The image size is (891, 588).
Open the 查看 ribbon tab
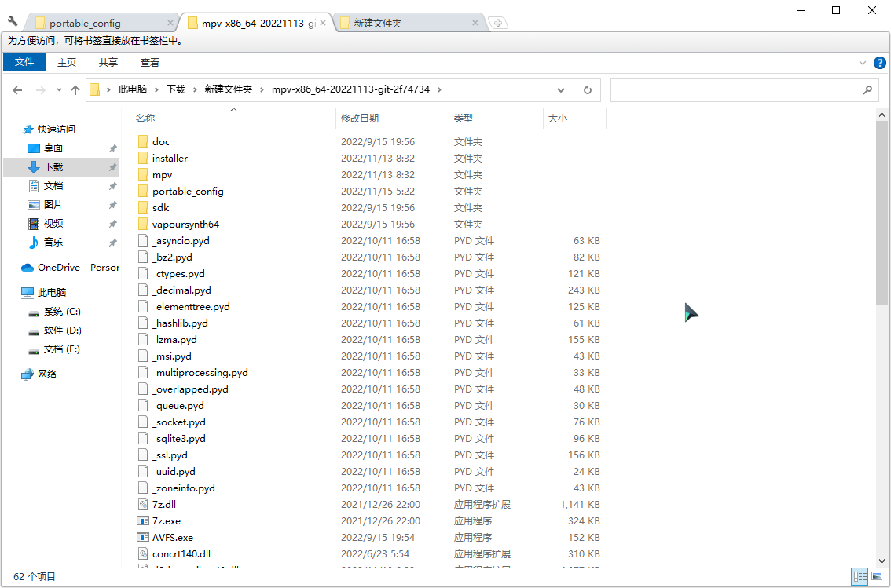coord(150,63)
